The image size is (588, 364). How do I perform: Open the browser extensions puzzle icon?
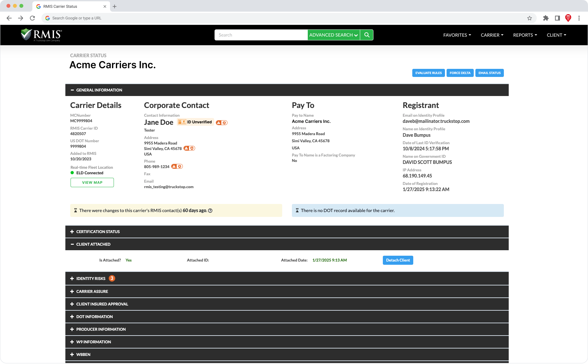(546, 18)
